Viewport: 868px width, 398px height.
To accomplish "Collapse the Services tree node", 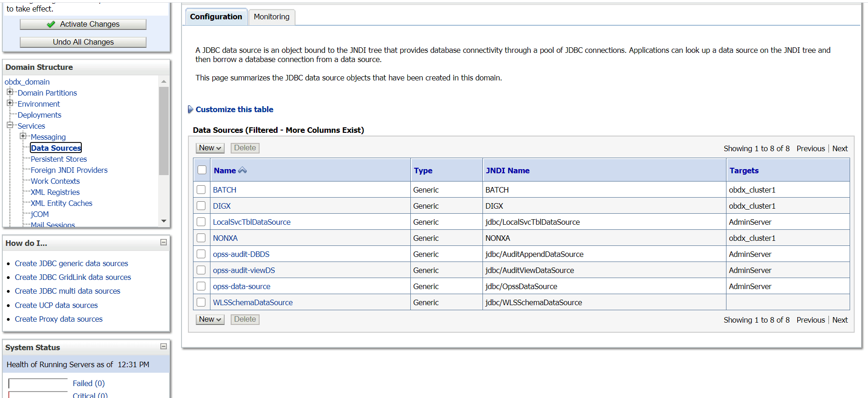I will tap(10, 125).
